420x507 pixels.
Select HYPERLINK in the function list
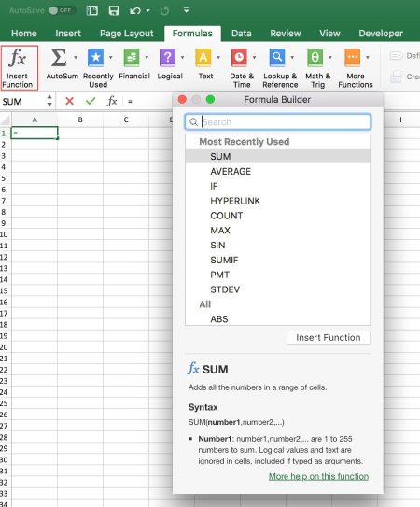278,201
